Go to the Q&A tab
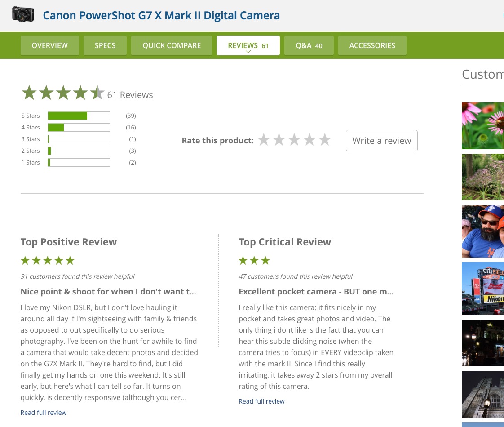Screen dimensions: 504x427 [309, 45]
